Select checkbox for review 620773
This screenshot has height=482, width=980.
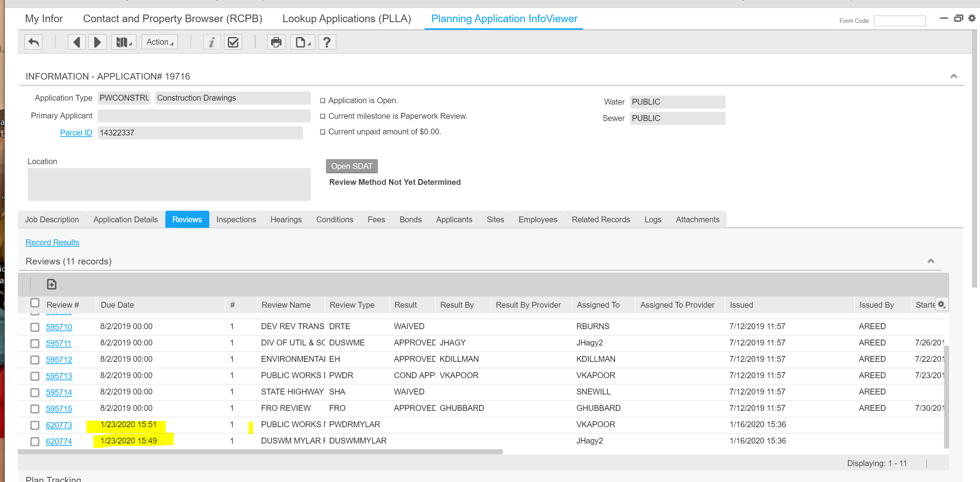[35, 425]
